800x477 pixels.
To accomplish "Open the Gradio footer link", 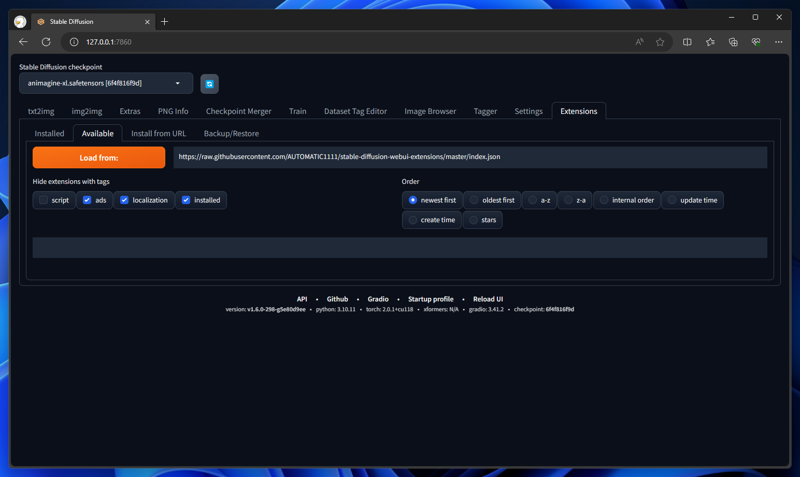I will pyautogui.click(x=378, y=299).
